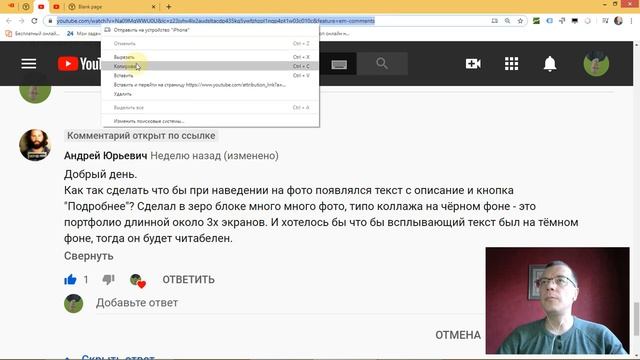640x360 pixels.
Task: Select Вырезать in the context menu
Action: (210, 57)
